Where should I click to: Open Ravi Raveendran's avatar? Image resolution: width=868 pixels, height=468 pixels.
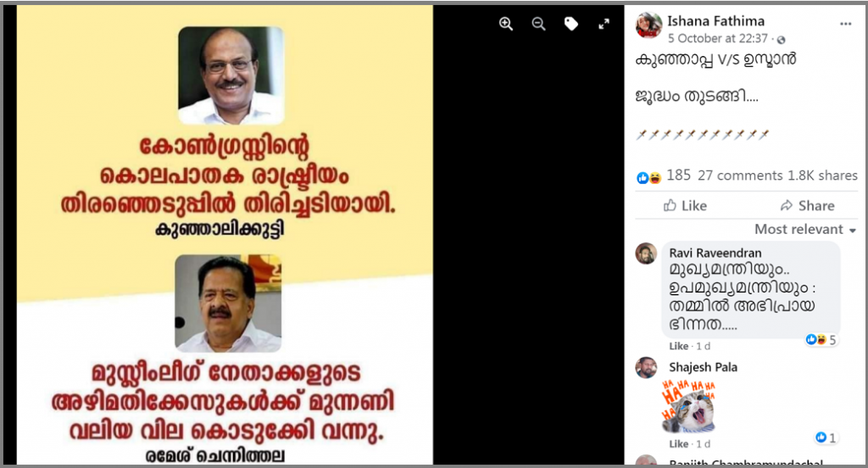646,253
